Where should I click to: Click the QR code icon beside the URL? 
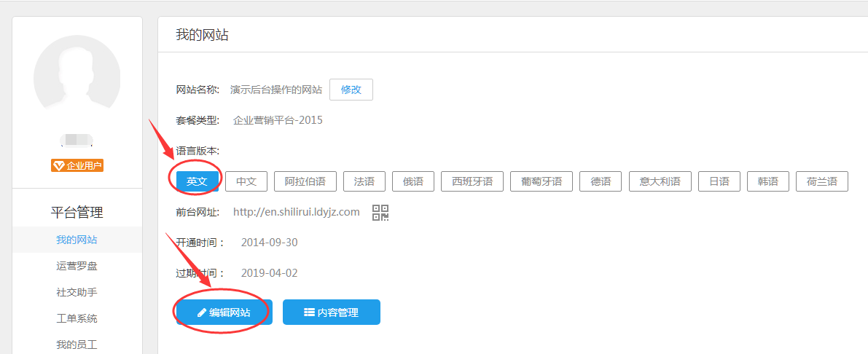click(x=380, y=213)
